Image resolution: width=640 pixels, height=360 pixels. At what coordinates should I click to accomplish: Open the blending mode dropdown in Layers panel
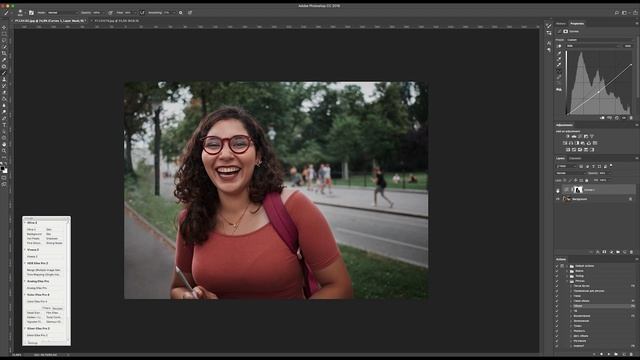pyautogui.click(x=571, y=173)
